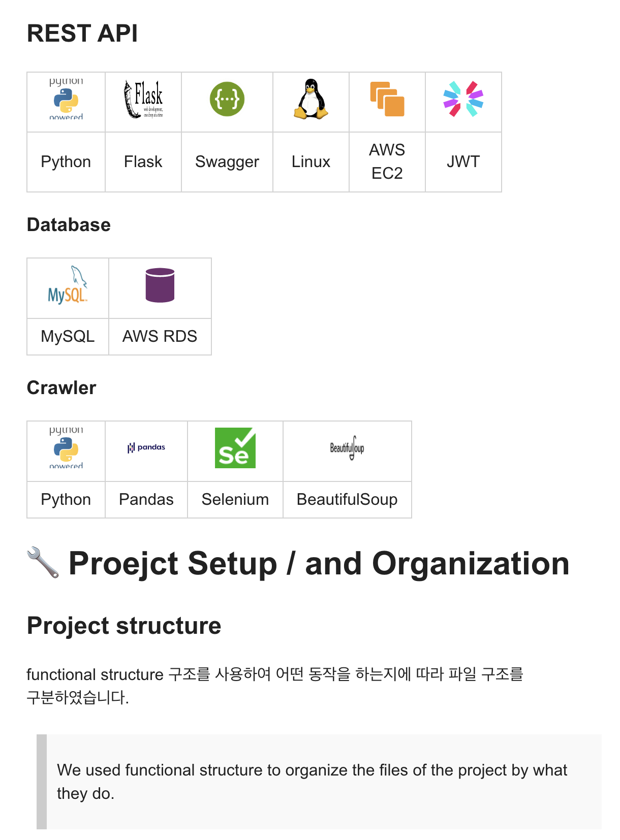
Task: Click the Python powered logo in REST API table
Action: coord(66,99)
